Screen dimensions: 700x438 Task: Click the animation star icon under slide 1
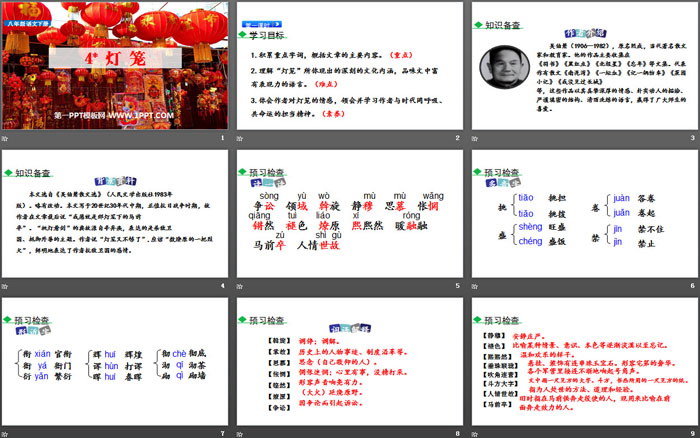5,138
